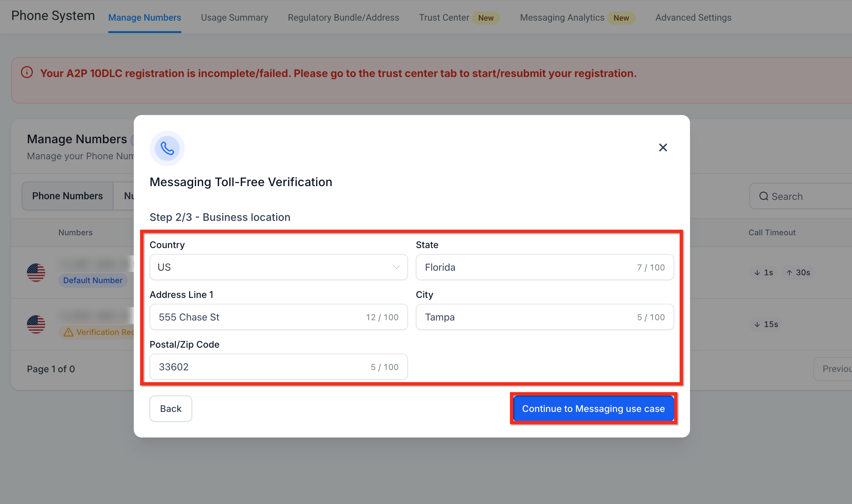This screenshot has width=852, height=504.
Task: Close the Toll-Free Verification dialog
Action: pyautogui.click(x=663, y=147)
